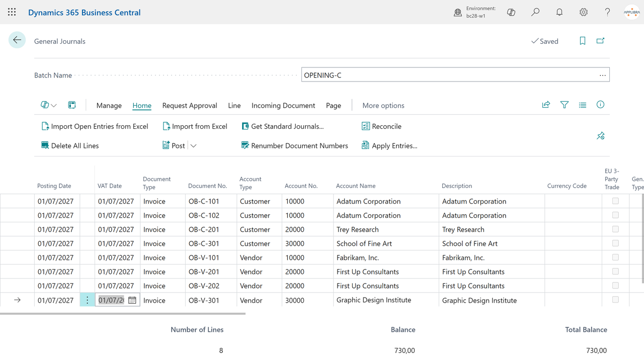Toggle EU 3-Party Trade for OB-C-201

[x=615, y=229]
